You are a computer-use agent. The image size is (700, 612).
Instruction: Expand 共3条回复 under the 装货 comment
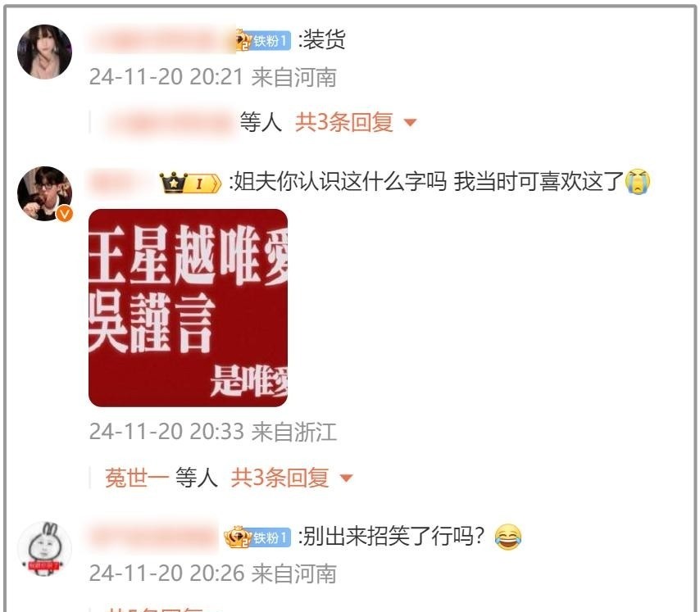344,122
